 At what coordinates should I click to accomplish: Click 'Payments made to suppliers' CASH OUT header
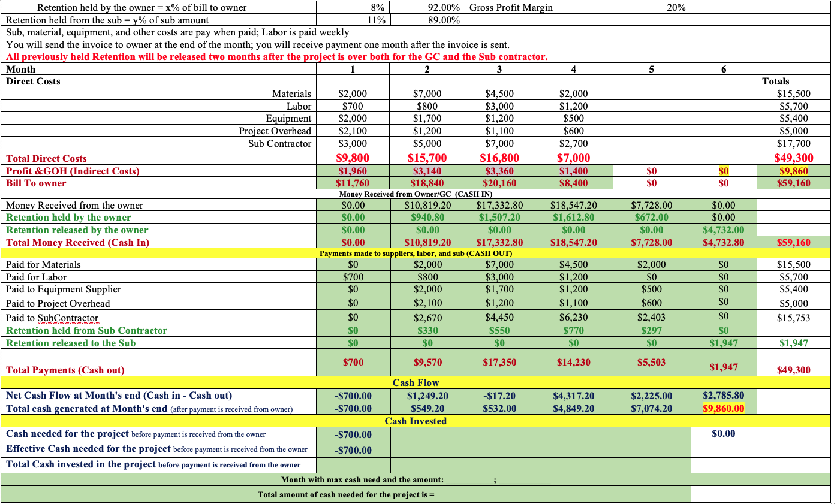pyautogui.click(x=416, y=253)
